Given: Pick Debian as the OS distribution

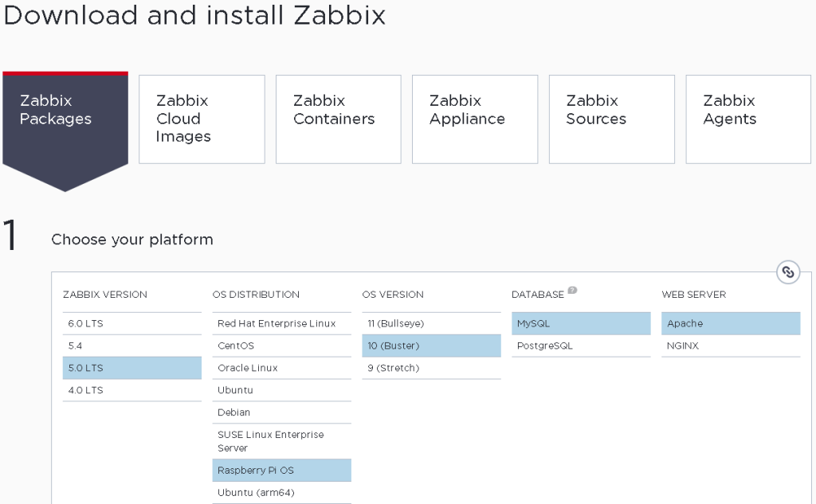Looking at the screenshot, I should 281,413.
